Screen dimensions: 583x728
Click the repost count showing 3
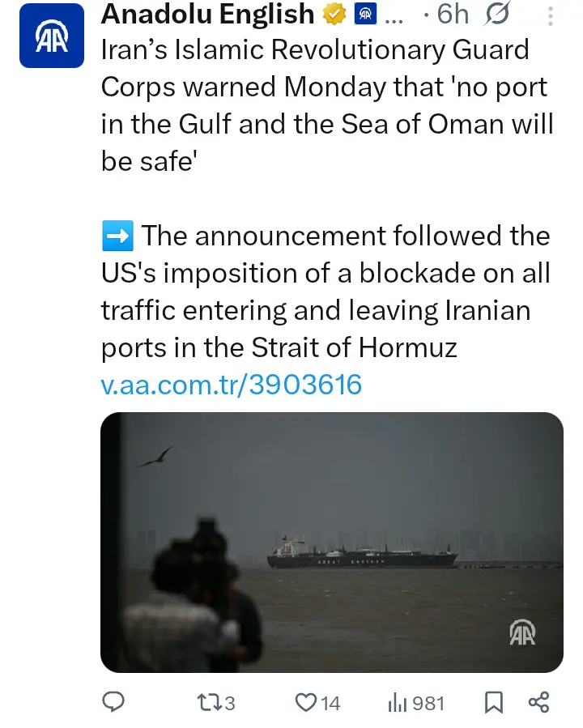pos(230,703)
